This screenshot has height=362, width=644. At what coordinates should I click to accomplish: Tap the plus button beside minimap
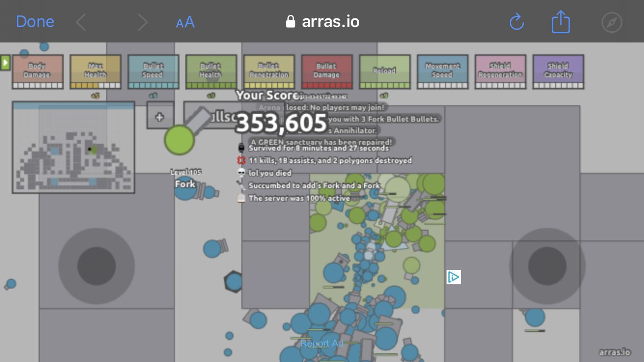coord(160,116)
